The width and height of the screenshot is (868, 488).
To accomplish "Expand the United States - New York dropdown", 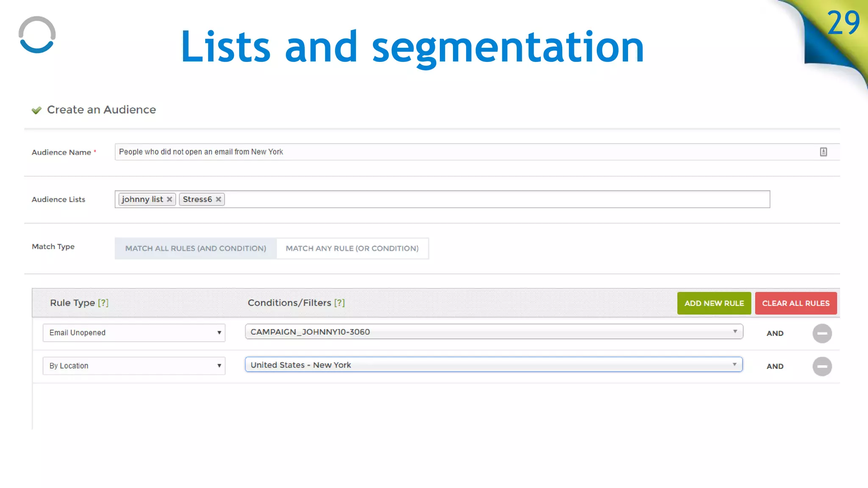I will (x=493, y=365).
